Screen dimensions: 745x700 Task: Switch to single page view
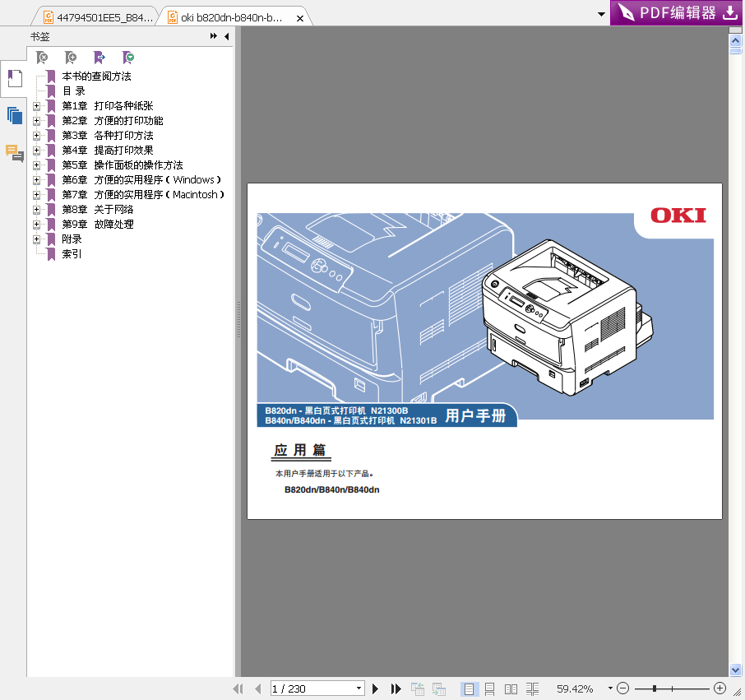pyautogui.click(x=469, y=688)
